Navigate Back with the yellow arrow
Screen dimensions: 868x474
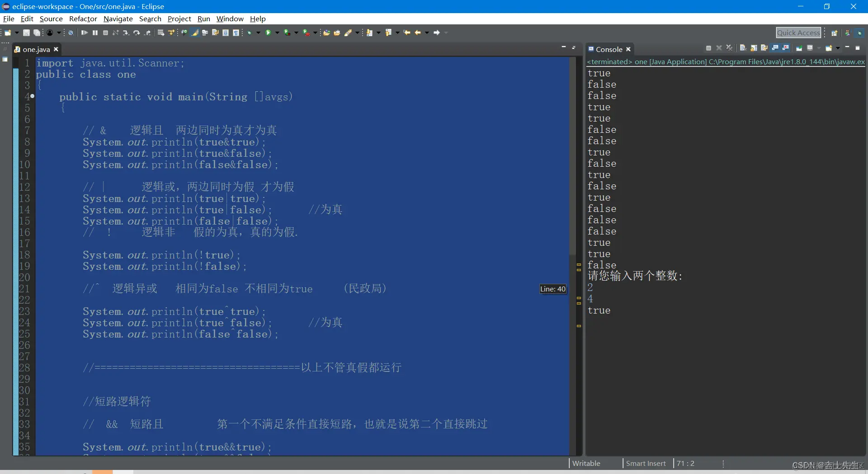click(417, 33)
